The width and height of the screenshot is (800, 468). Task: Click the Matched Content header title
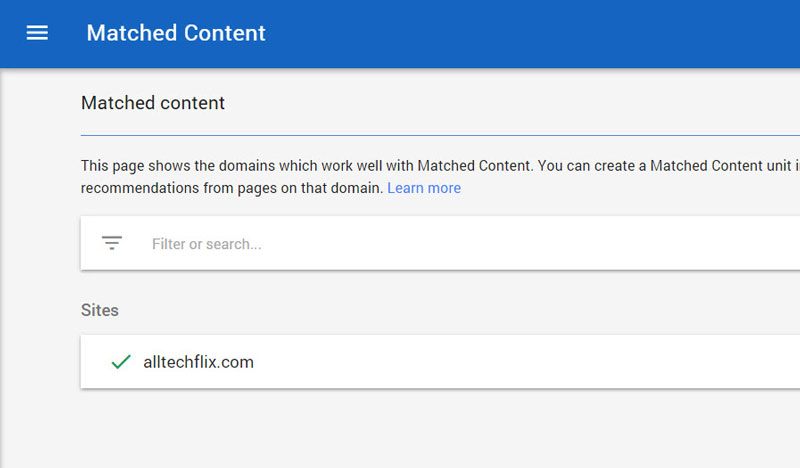(x=176, y=33)
